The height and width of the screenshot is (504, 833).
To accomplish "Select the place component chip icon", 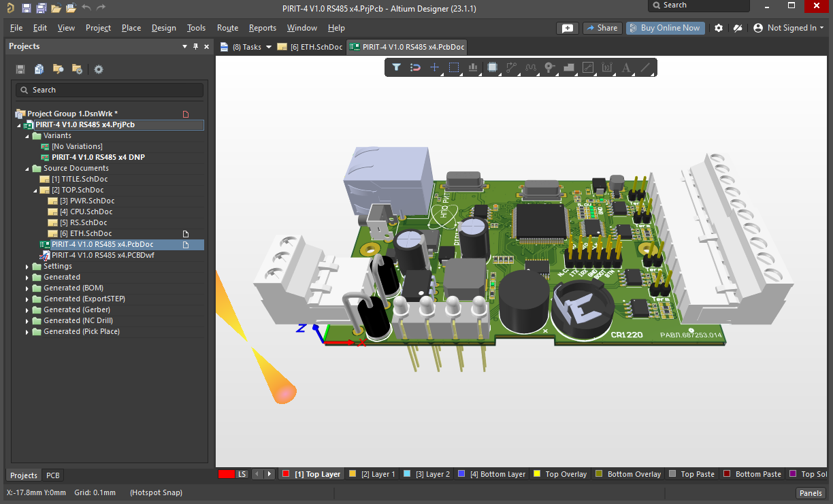I will click(493, 67).
